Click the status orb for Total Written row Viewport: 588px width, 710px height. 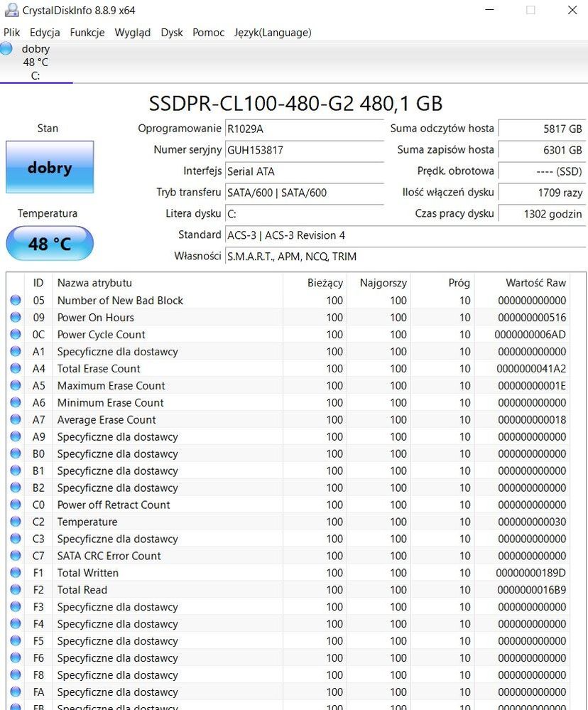[15, 574]
